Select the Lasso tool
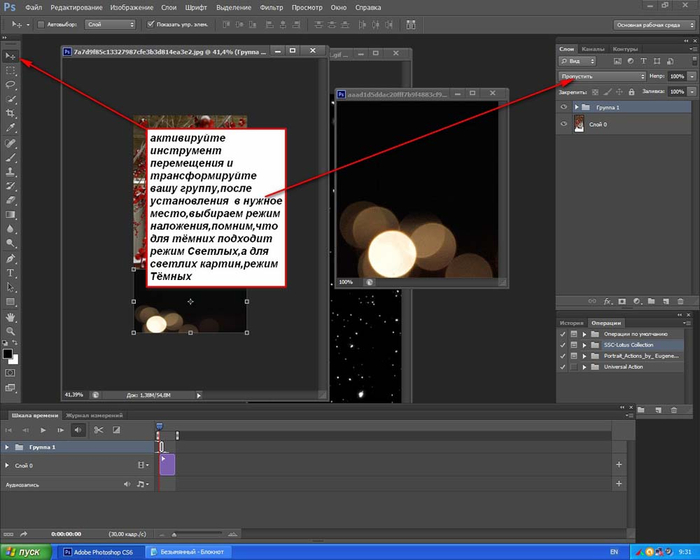 click(10, 85)
